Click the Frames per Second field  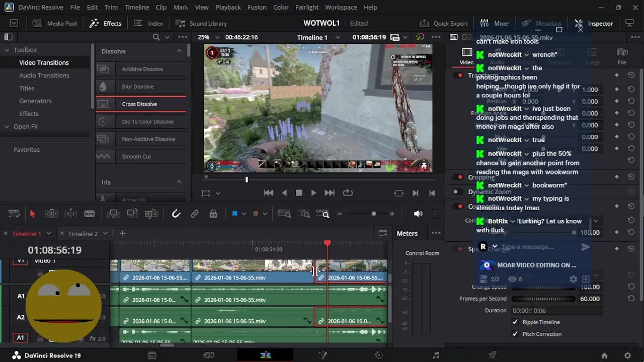click(590, 299)
